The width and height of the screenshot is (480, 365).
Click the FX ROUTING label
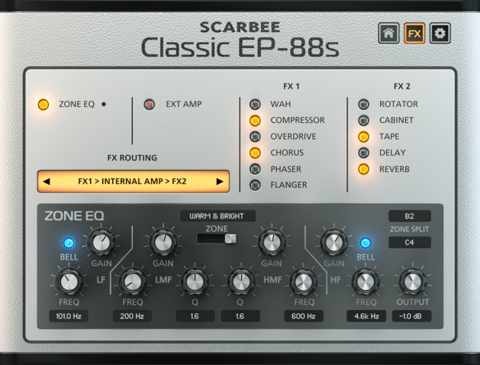click(132, 158)
